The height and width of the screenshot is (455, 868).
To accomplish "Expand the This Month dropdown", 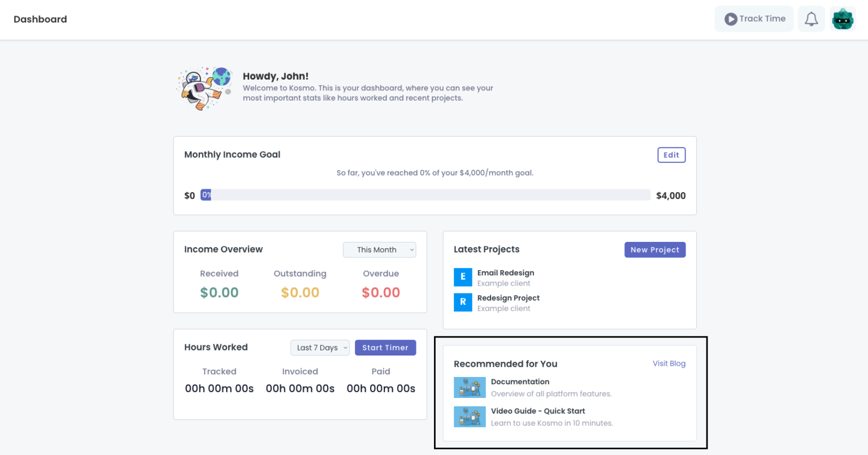I will pyautogui.click(x=379, y=250).
